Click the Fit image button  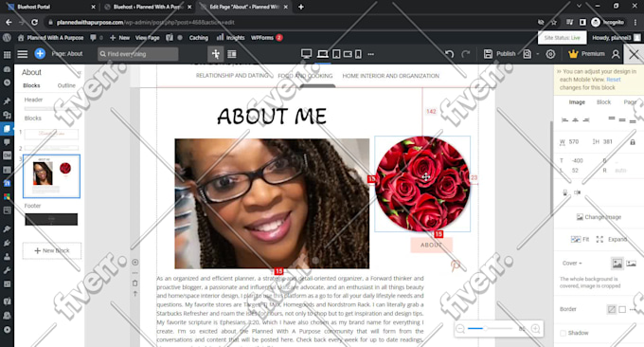point(581,239)
